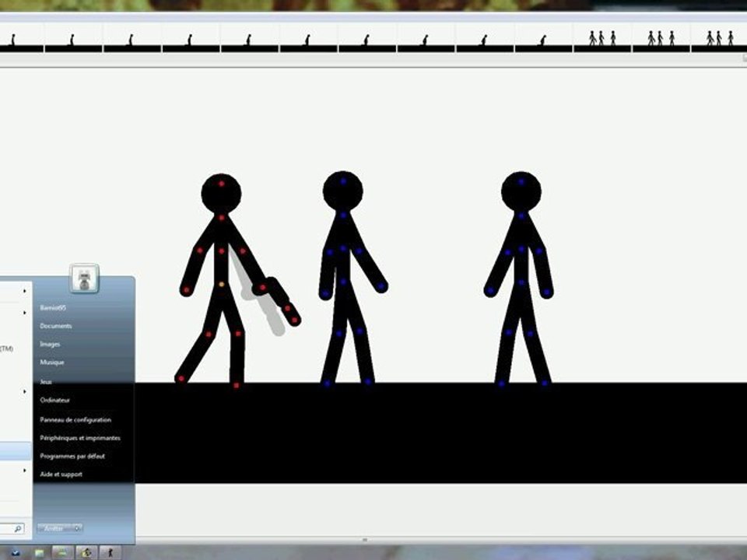Expand the bottommost submenu arrow in Start programs list

pos(24,471)
